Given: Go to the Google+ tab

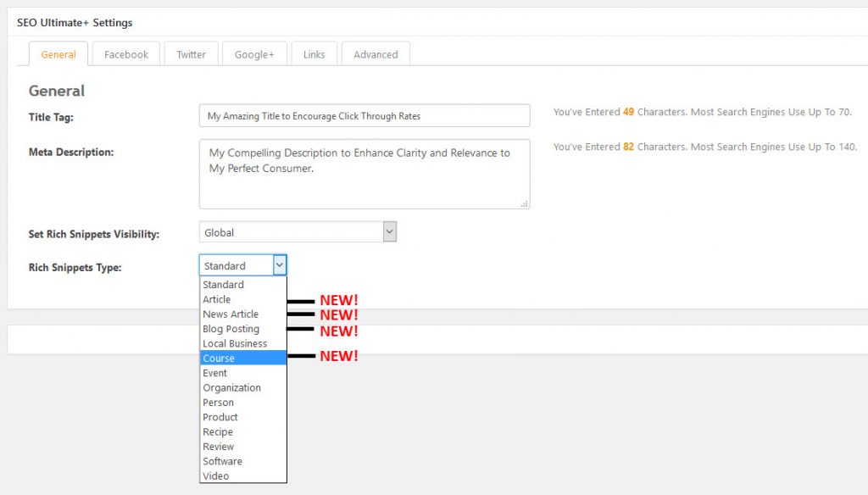Looking at the screenshot, I should pyautogui.click(x=254, y=54).
